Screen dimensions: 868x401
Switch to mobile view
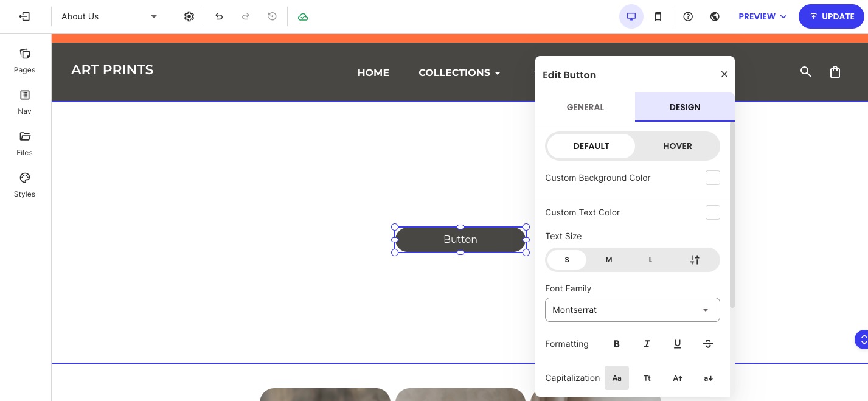(658, 16)
